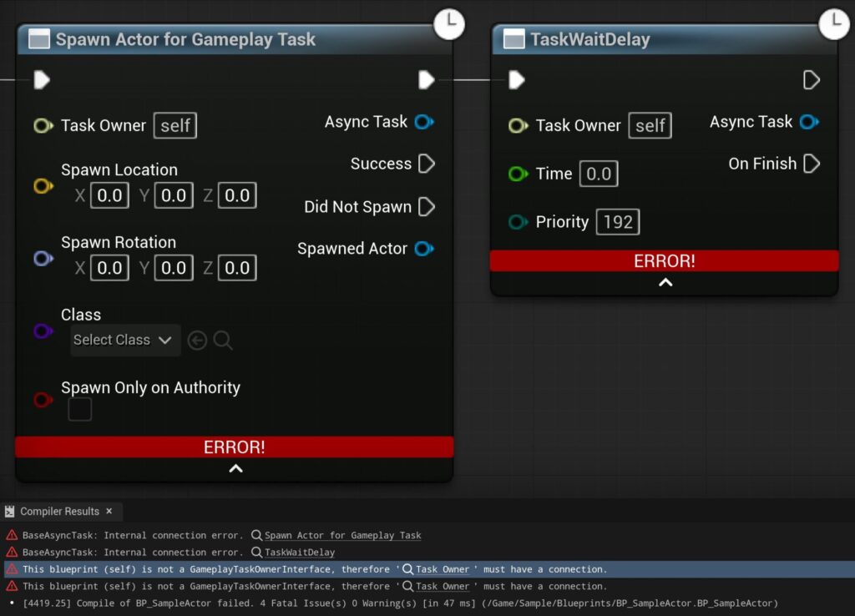Viewport: 855px width, 616px height.
Task: Open the Select Class dropdown
Action: coord(123,341)
